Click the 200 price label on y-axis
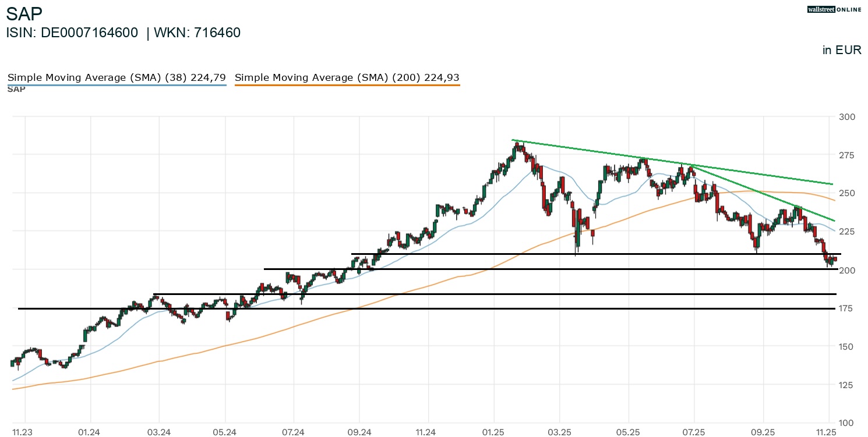Viewport: 868px width, 437px height. pyautogui.click(x=846, y=270)
